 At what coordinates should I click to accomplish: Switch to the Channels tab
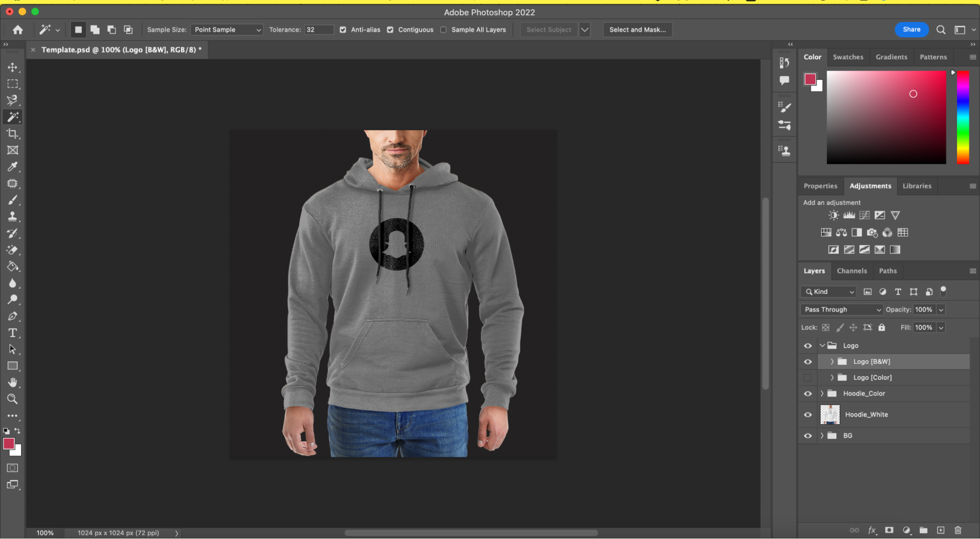(x=852, y=271)
